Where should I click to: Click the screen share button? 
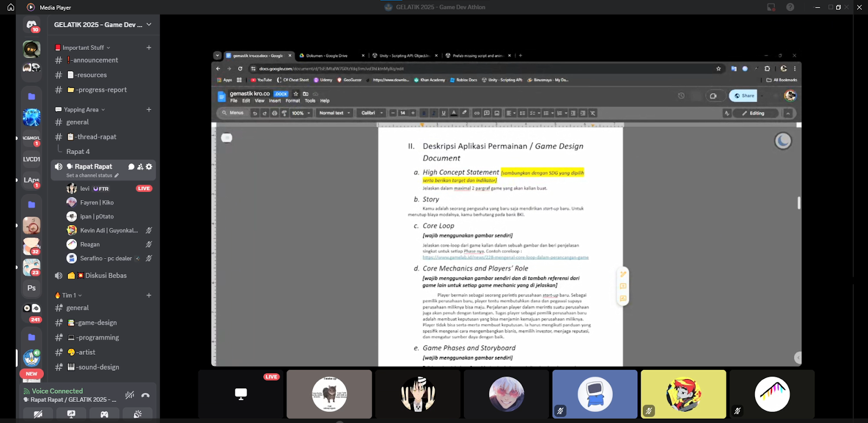click(71, 414)
